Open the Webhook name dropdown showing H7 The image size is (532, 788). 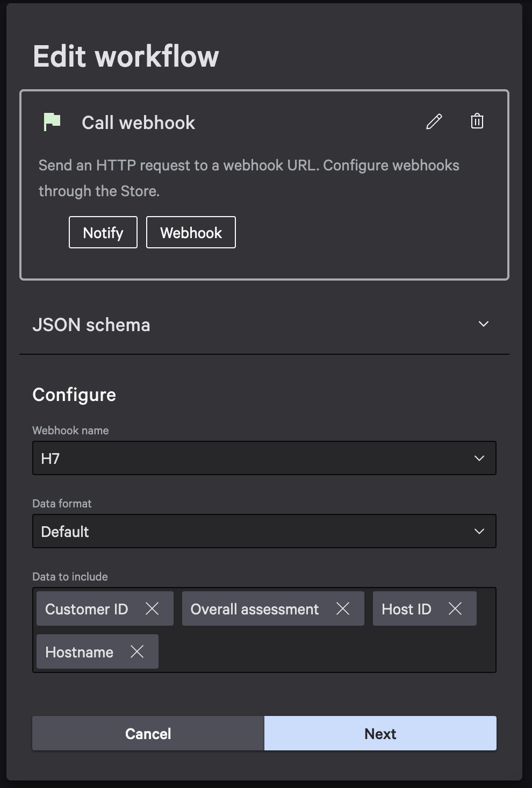tap(264, 458)
